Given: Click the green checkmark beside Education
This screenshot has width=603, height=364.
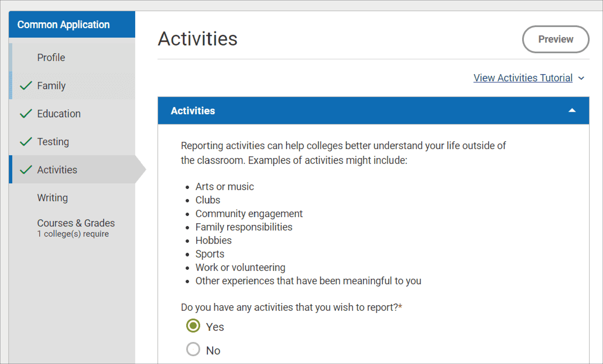Looking at the screenshot, I should pyautogui.click(x=26, y=113).
